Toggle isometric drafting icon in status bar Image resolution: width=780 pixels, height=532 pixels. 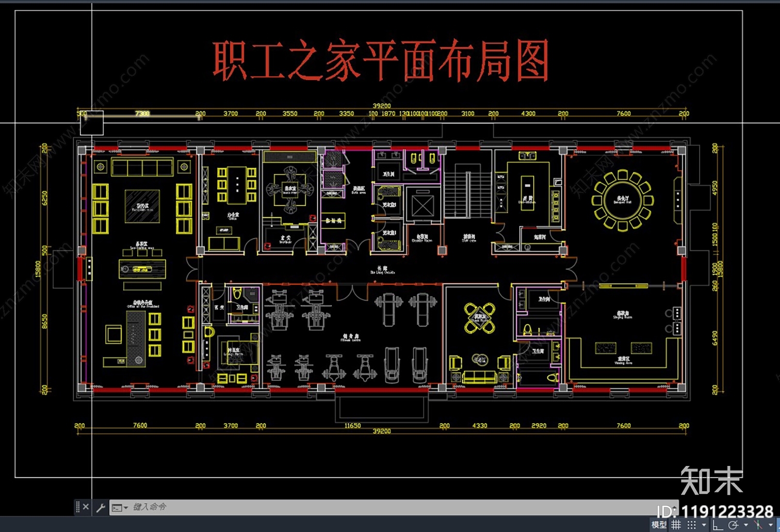(x=758, y=525)
